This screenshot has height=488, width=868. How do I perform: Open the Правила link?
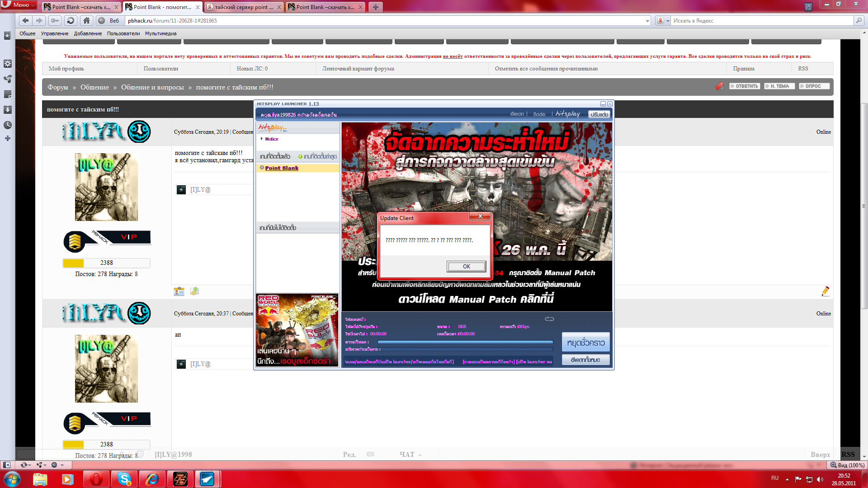(744, 69)
